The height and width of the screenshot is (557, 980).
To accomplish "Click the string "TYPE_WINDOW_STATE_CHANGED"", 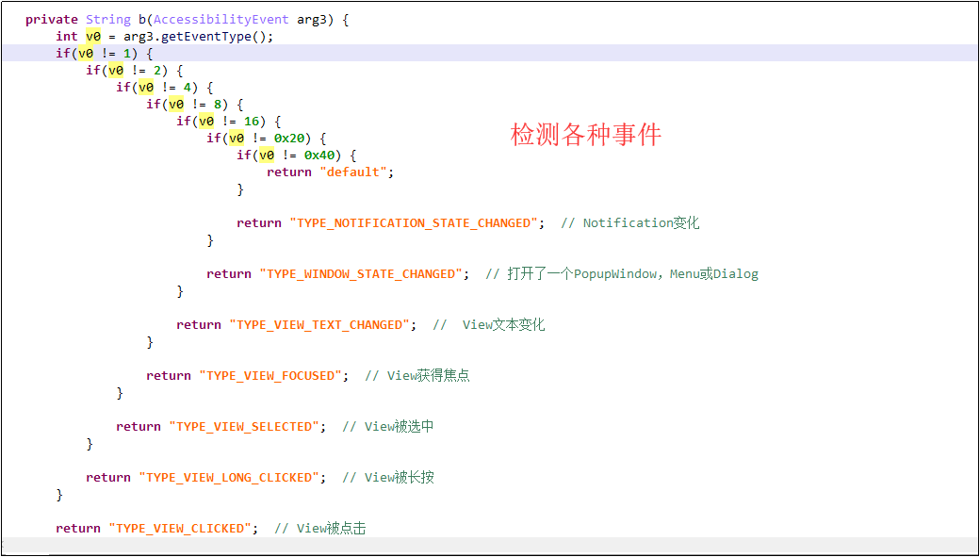I will (361, 274).
